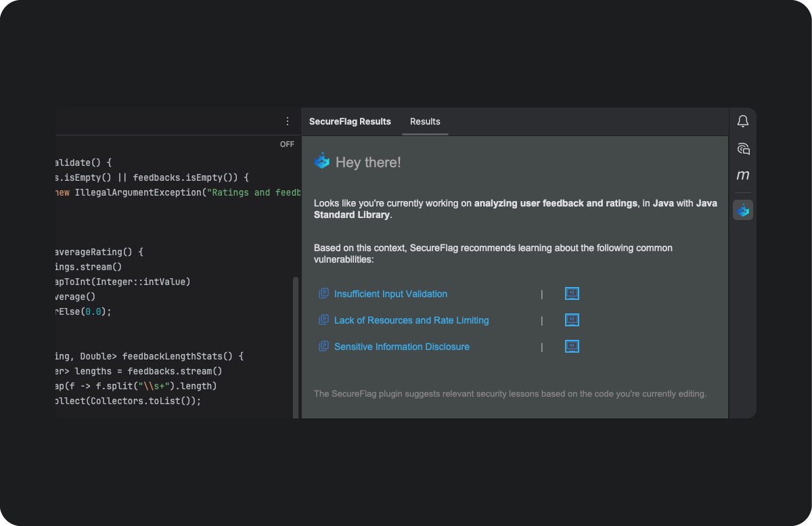Open Lack of Resources and Rate Limiting link
The image size is (812, 526).
411,320
